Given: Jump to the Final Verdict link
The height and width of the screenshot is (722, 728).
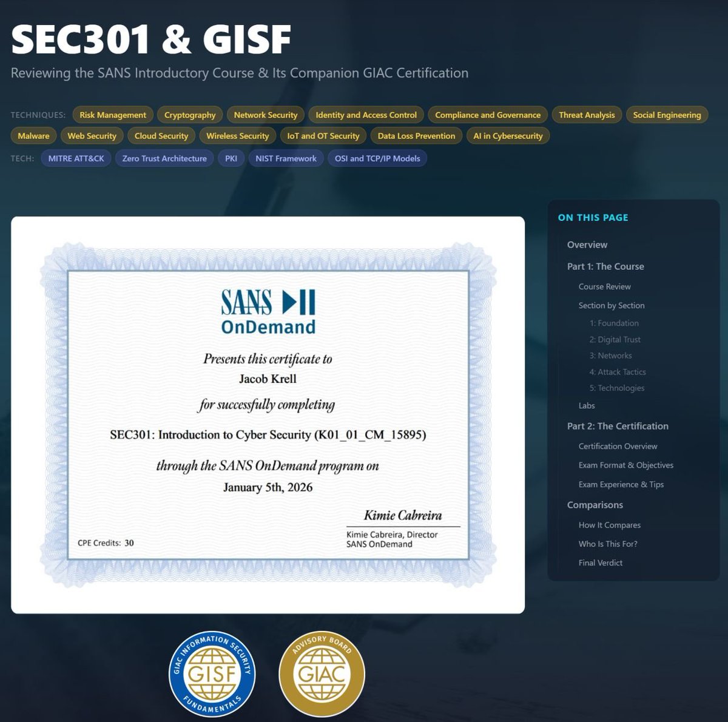Looking at the screenshot, I should pos(601,562).
